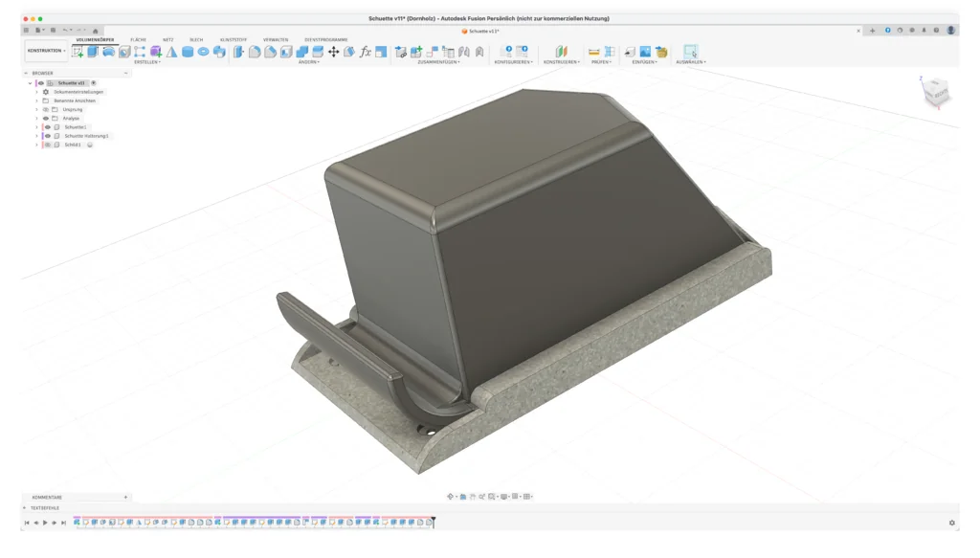Expand the Benannte Ansichten tree node

37,100
